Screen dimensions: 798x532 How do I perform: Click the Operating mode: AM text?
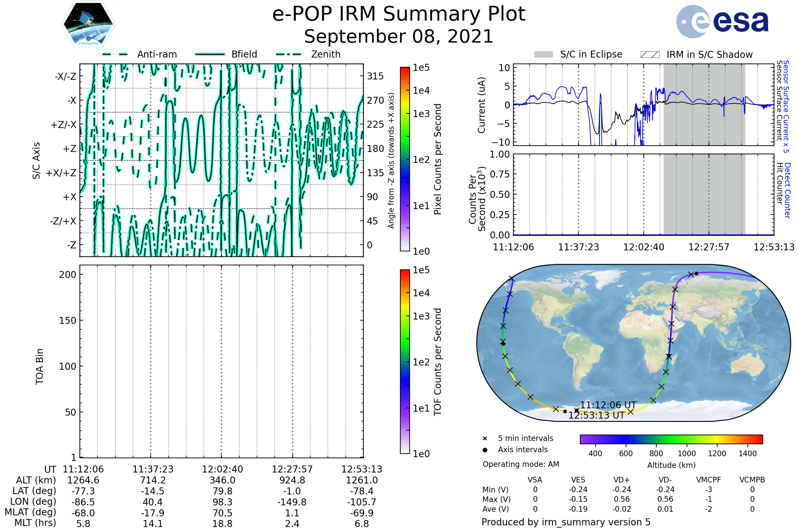521,464
